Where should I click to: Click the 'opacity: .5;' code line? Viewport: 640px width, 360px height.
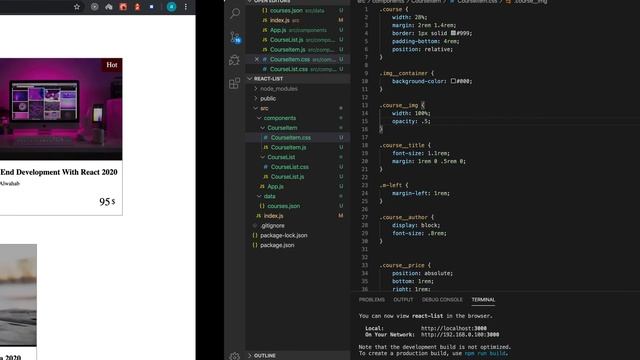[x=411, y=121]
